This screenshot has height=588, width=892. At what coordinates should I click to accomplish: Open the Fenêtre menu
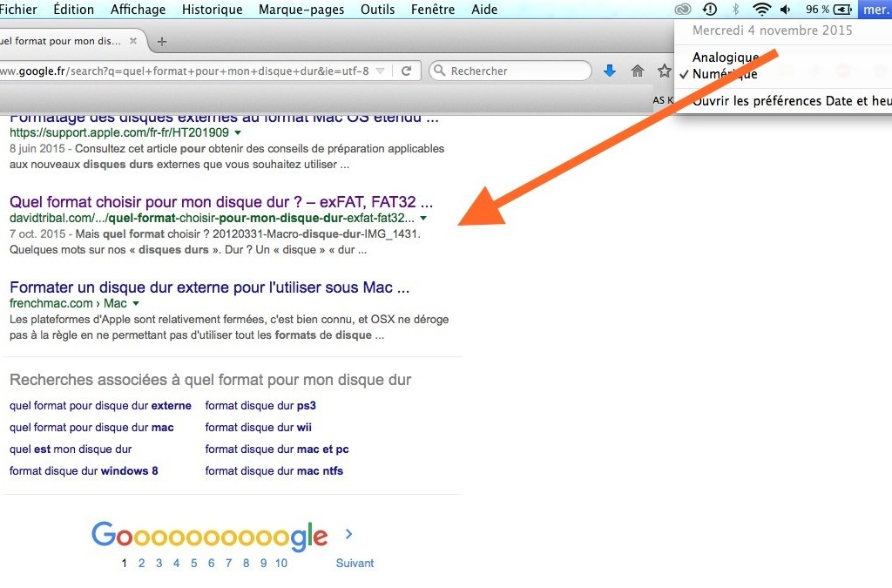coord(433,9)
